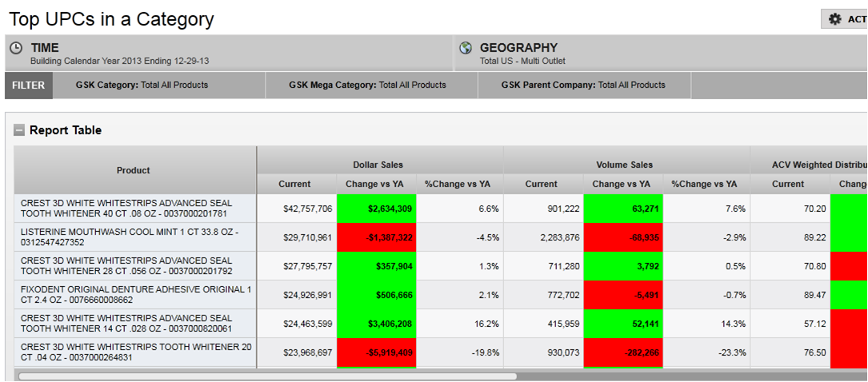Click the green $2,634,309 change cell
Viewport: 868px width, 382px height.
click(x=377, y=209)
